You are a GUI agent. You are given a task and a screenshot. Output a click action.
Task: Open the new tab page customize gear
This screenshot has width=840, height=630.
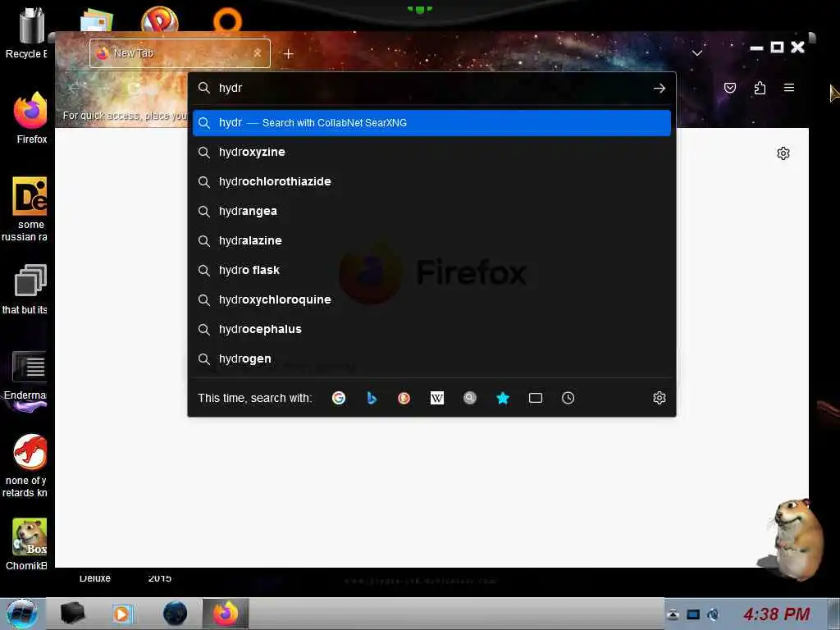783,153
